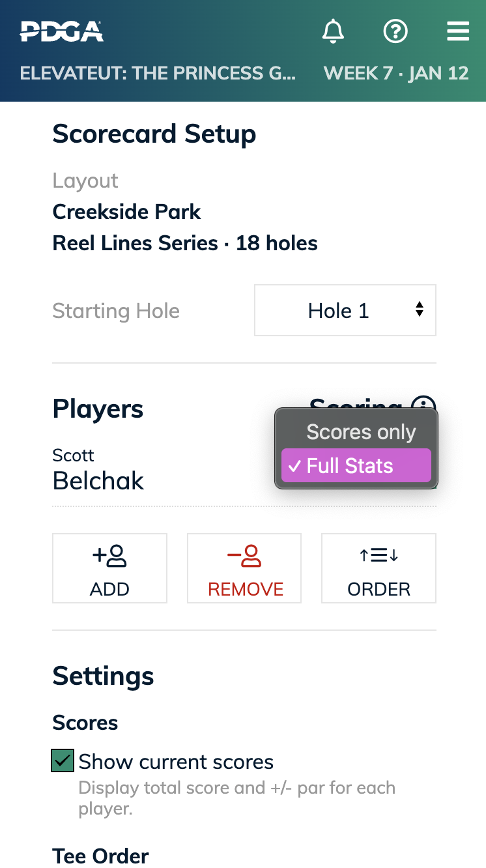Open the hamburger navigation menu
The height and width of the screenshot is (868, 486).
pyautogui.click(x=458, y=31)
